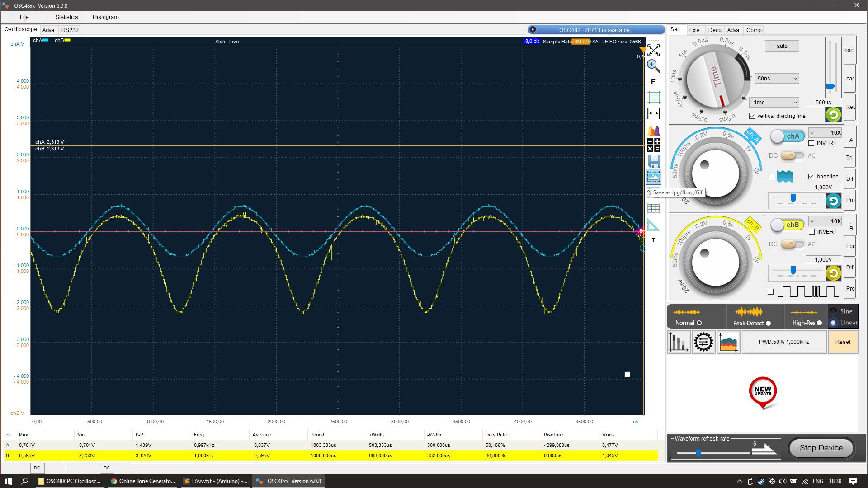Screen dimensions: 868x488
Task: Click the square pulse waveform icon
Action: point(808,291)
